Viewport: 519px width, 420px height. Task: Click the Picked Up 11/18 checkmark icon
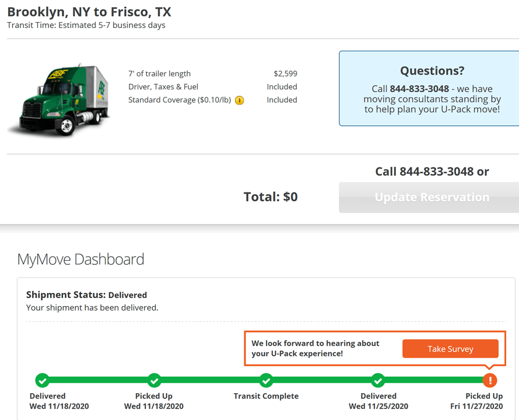click(x=154, y=380)
